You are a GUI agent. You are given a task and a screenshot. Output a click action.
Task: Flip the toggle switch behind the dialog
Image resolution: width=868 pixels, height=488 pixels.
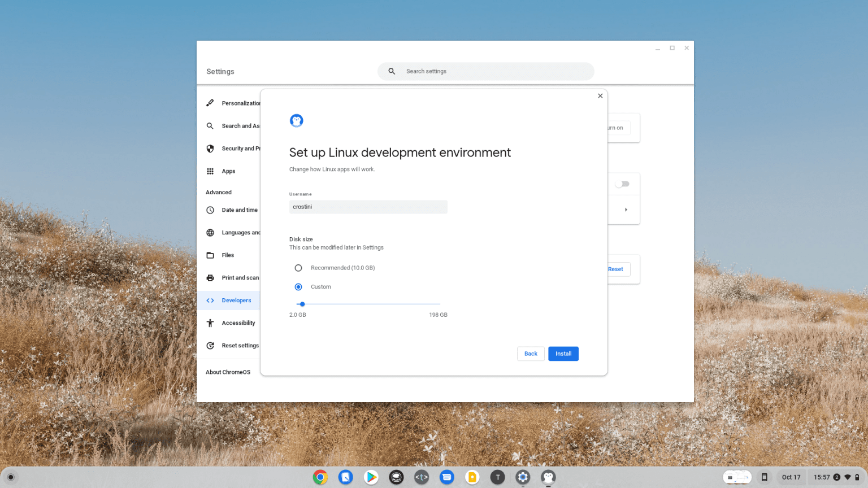pos(623,184)
